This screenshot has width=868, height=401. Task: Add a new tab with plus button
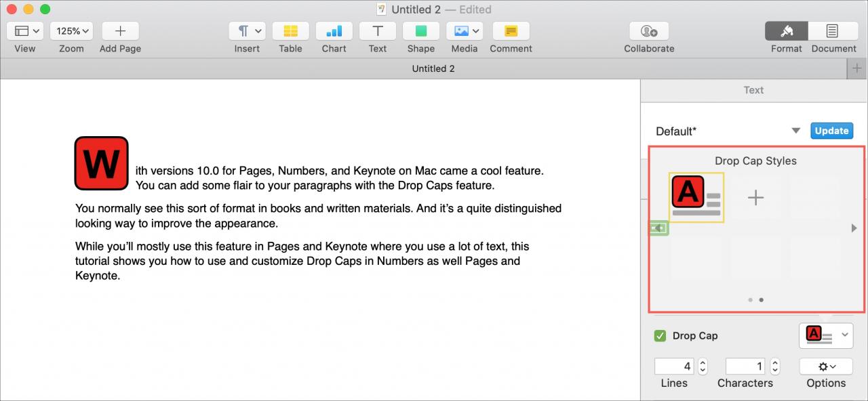point(857,68)
